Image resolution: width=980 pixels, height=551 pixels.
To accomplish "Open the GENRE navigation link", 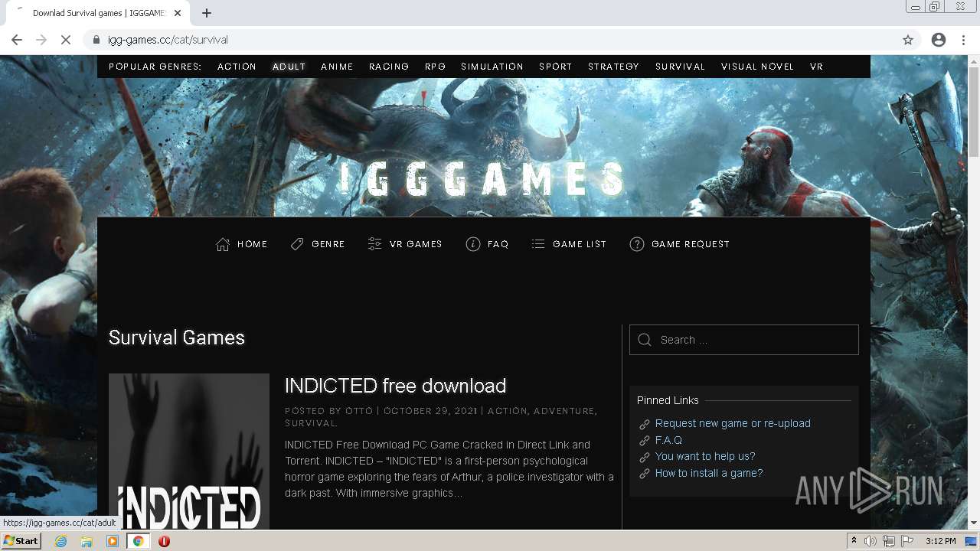I will (x=328, y=244).
